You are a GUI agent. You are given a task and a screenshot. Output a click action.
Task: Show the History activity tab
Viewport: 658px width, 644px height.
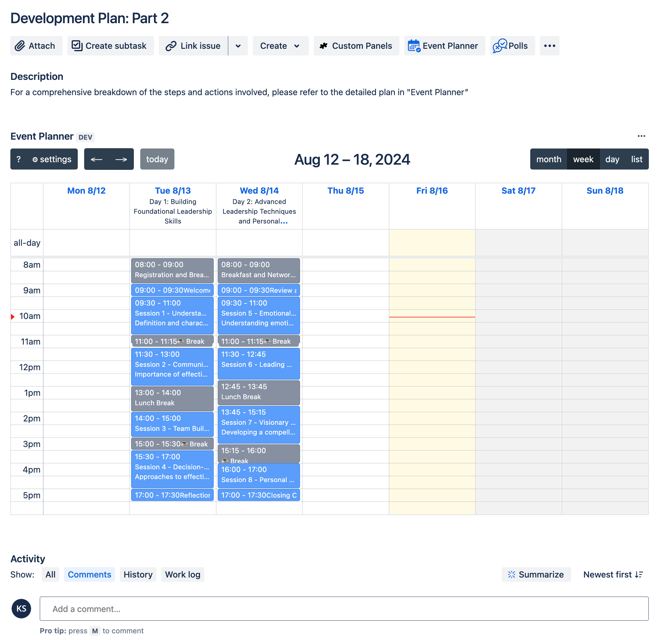click(x=138, y=574)
